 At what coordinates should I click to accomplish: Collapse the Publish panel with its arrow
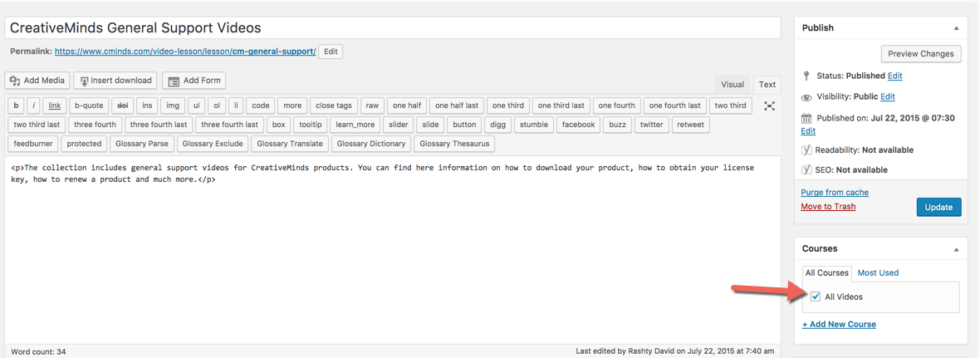pyautogui.click(x=956, y=28)
